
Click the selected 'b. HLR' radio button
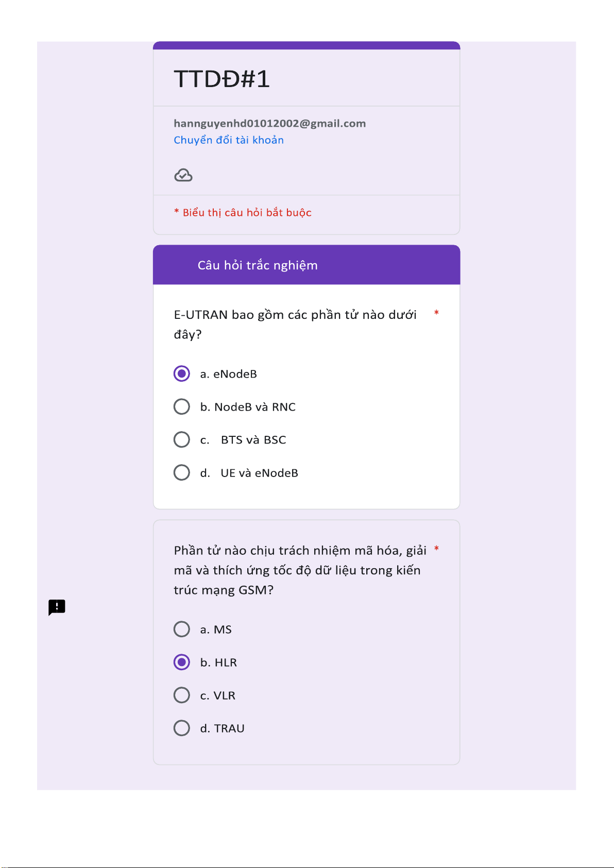click(182, 662)
